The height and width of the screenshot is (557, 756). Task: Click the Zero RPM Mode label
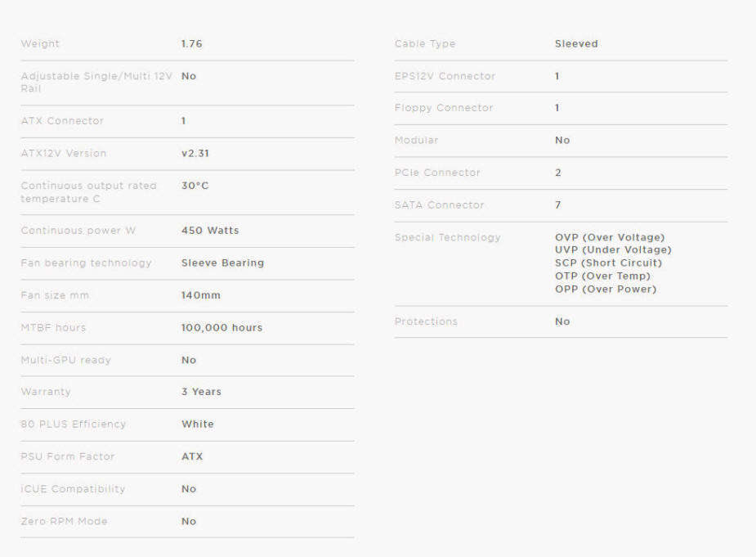click(64, 521)
